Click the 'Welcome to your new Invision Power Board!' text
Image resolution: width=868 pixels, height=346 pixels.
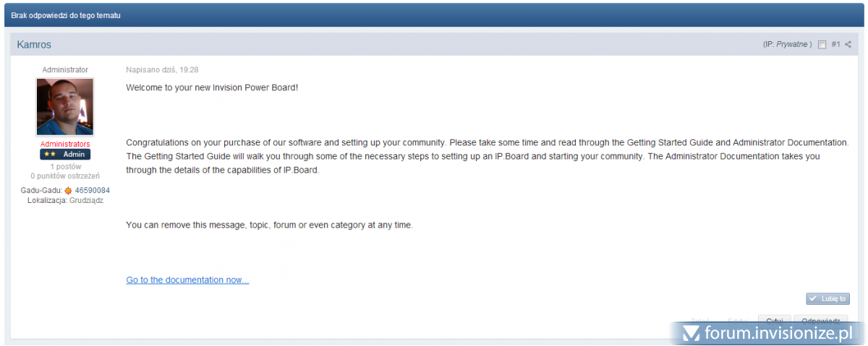pyautogui.click(x=212, y=87)
